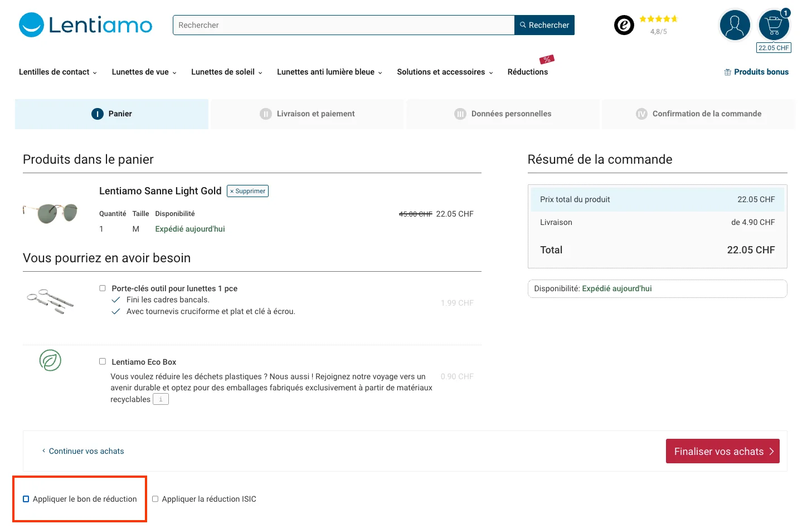Click the step III circle icon
Screen dimensions: 812x529
click(x=460, y=114)
